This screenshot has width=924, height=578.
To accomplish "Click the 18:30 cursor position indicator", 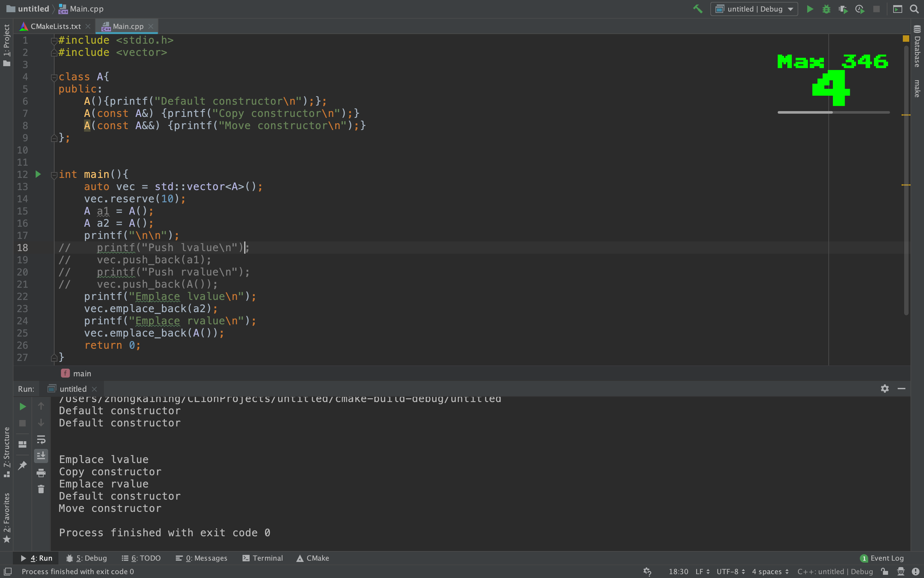I will pos(678,572).
